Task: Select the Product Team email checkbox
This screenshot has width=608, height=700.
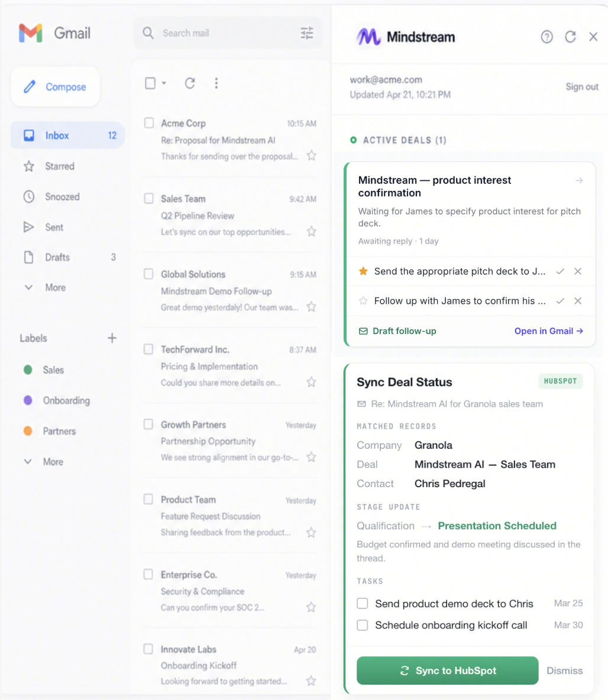Action: (x=148, y=499)
